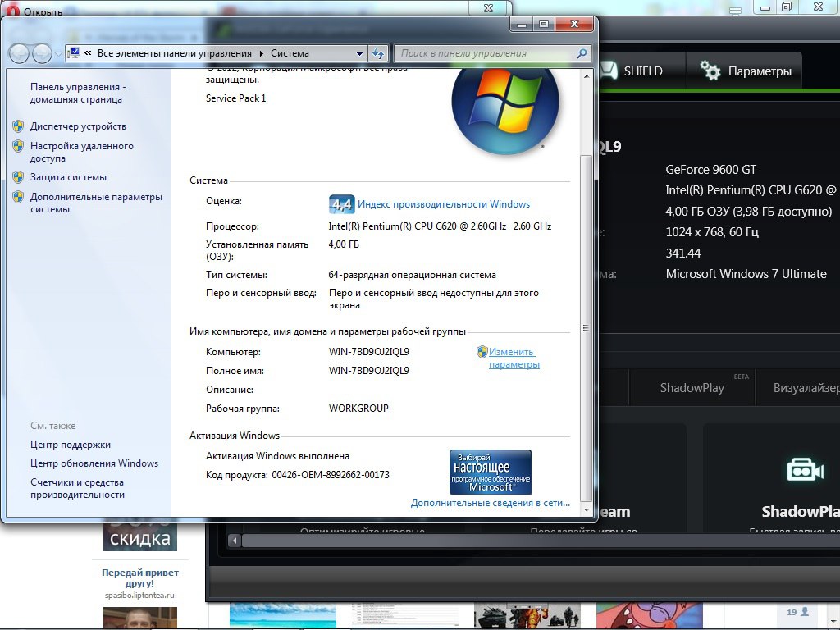Select Визуалайзер tab in GeForce Experience
Viewport: 840px width, 630px height.
tap(806, 388)
